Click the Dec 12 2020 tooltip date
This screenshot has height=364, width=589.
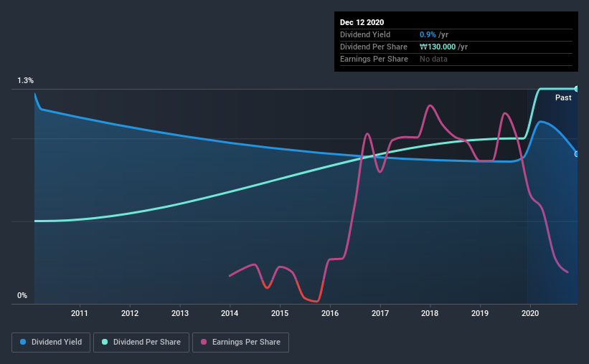362,22
